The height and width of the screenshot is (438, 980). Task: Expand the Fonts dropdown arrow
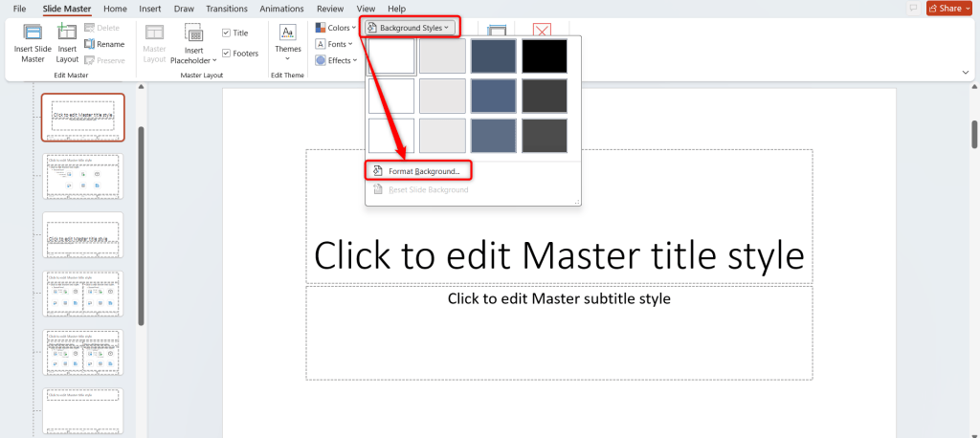pyautogui.click(x=350, y=44)
